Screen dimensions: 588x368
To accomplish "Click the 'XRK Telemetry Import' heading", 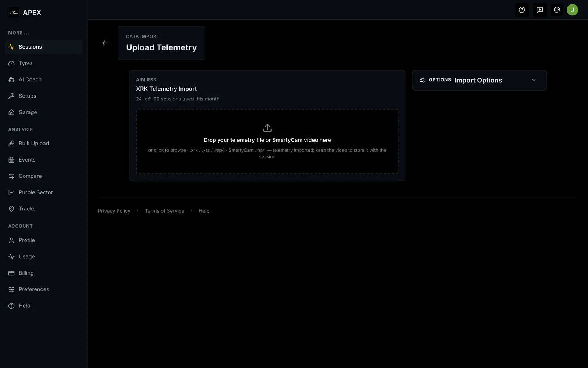I will (166, 89).
